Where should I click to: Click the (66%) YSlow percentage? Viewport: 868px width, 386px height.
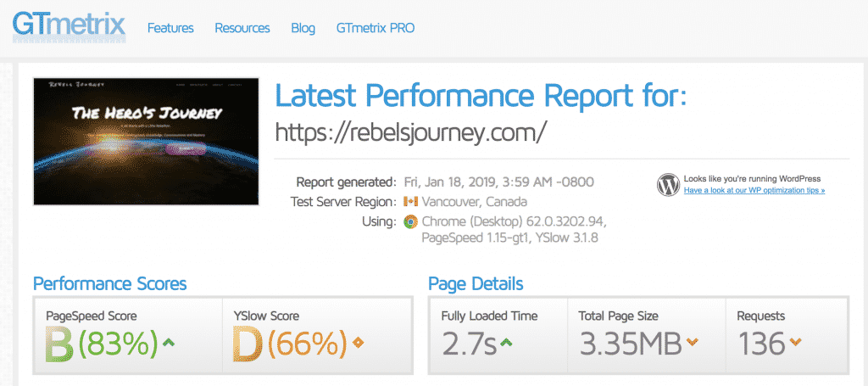[307, 344]
